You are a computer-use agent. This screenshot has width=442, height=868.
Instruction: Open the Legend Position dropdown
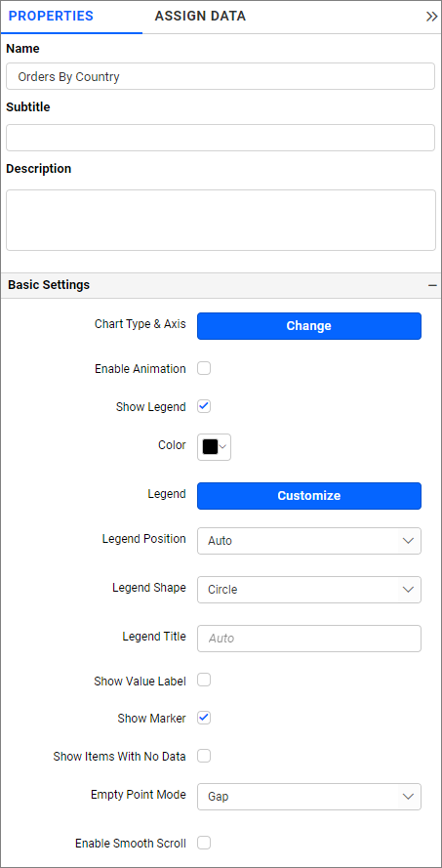(x=309, y=541)
